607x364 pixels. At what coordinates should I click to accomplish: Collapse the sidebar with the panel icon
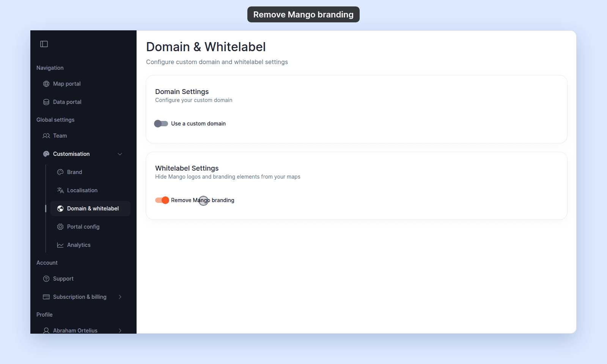[x=44, y=44]
